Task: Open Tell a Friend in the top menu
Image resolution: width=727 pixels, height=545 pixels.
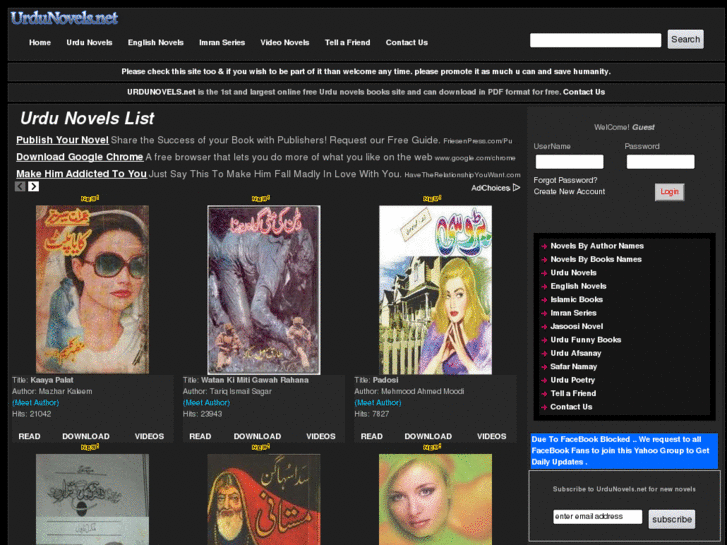Action: (348, 43)
